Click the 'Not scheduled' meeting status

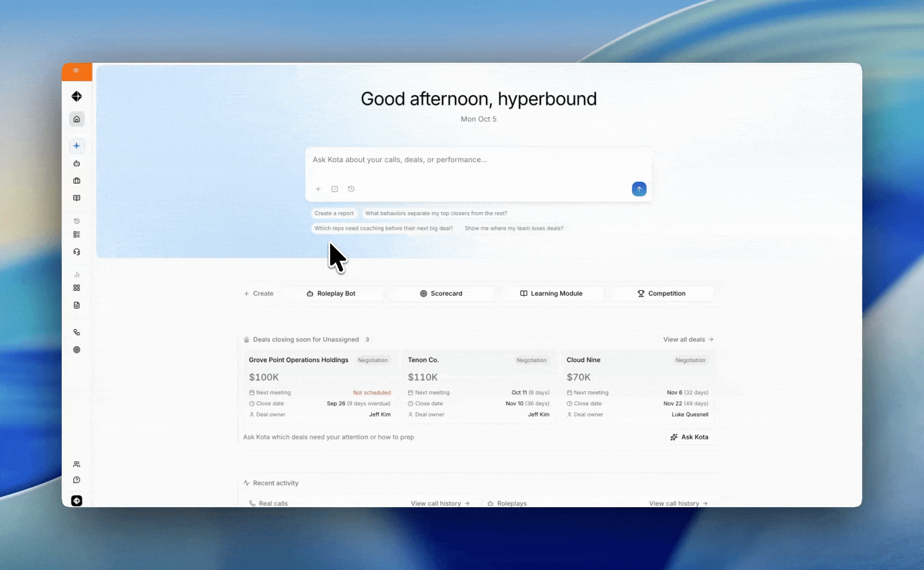[372, 393]
